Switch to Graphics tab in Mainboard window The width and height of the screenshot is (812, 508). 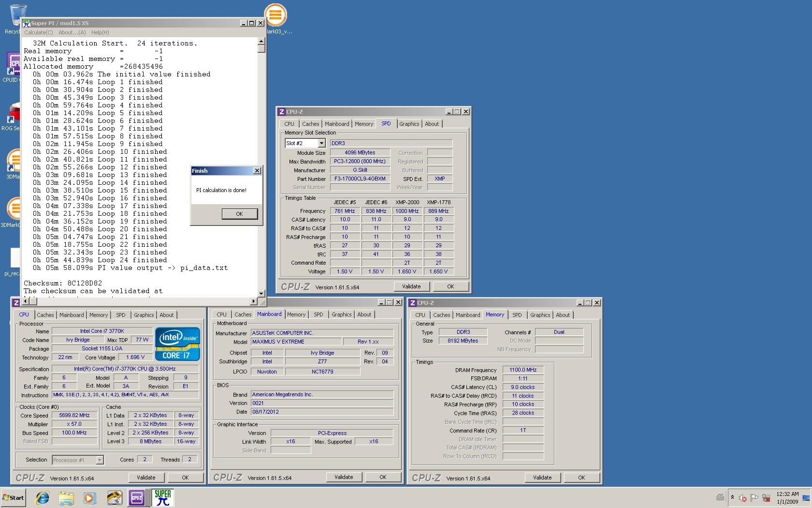(x=342, y=314)
